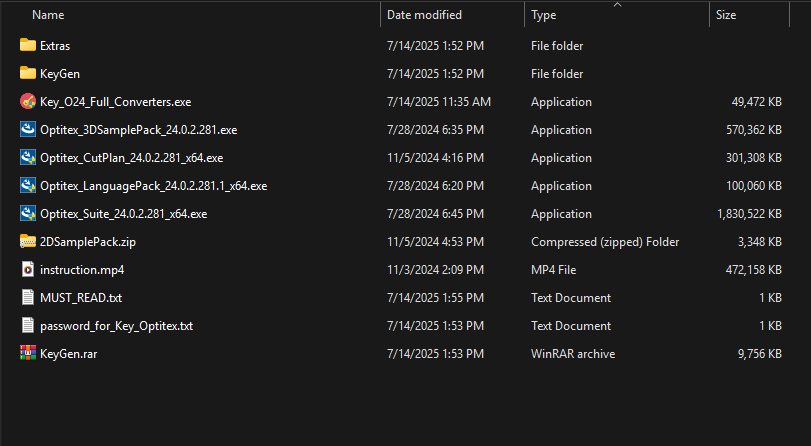
Task: Select the KeyGen.rar WinRAR archive icon
Action: [x=27, y=353]
